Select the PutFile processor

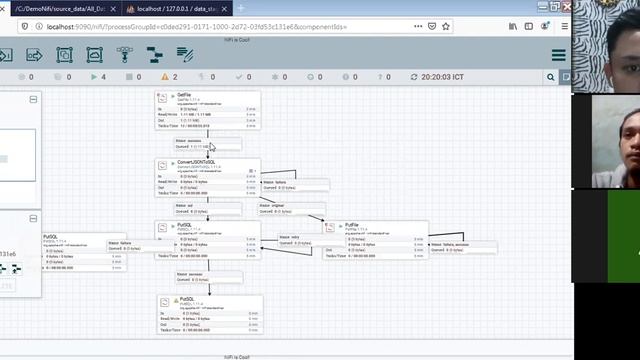point(376,240)
